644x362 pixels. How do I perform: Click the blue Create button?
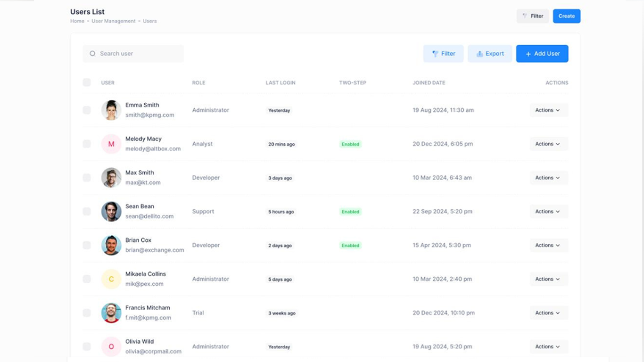pos(567,16)
